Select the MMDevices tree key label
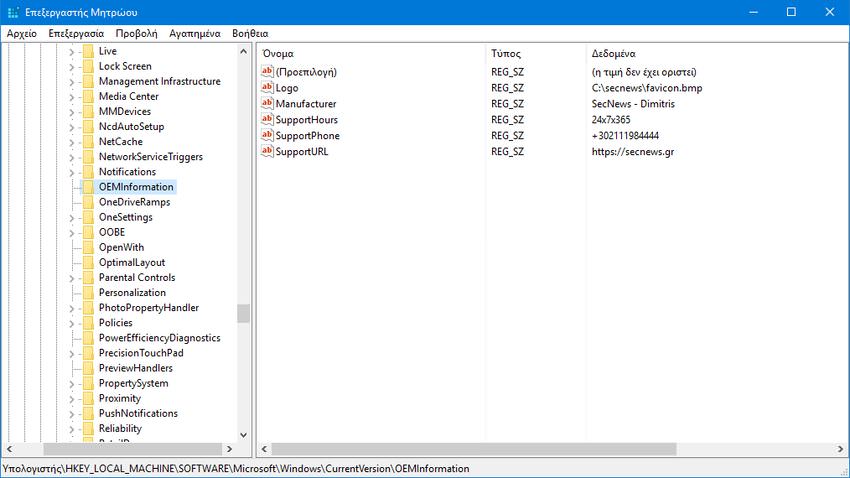The width and height of the screenshot is (850, 478). pos(125,111)
